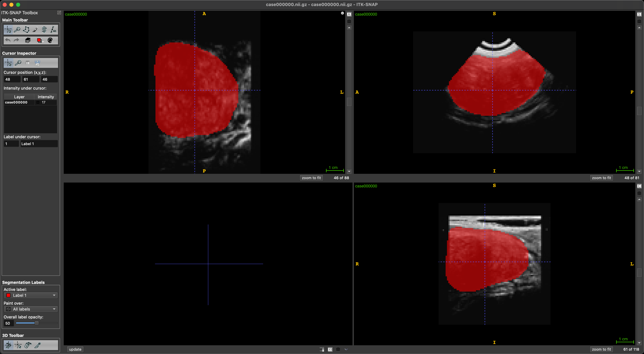644x354 pixels.
Task: Switch to Voxel intensity table tab in Cursor Inspector
Action: pyautogui.click(x=28, y=63)
